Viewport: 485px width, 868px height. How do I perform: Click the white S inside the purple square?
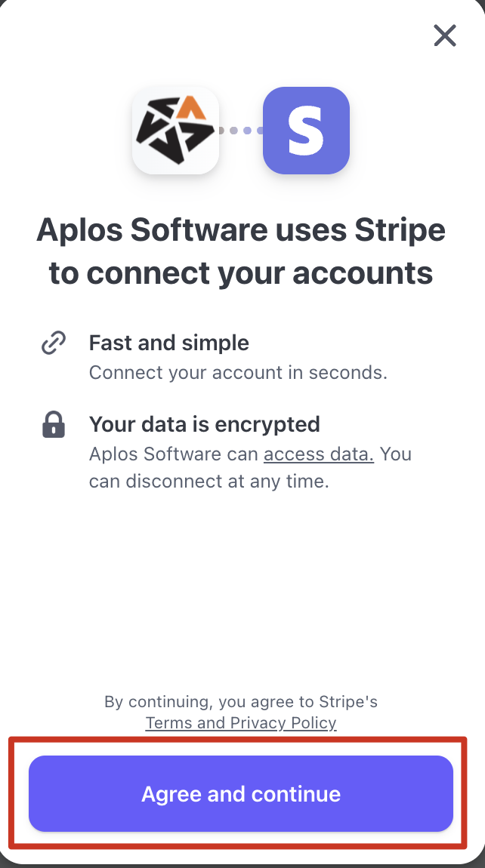click(x=305, y=130)
